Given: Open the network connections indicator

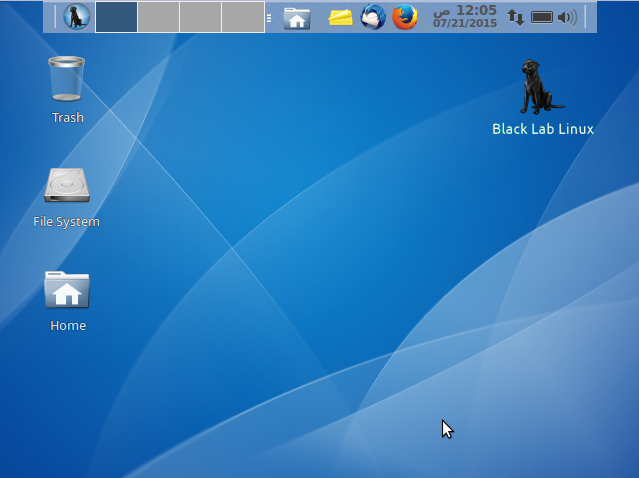Looking at the screenshot, I should (x=516, y=17).
